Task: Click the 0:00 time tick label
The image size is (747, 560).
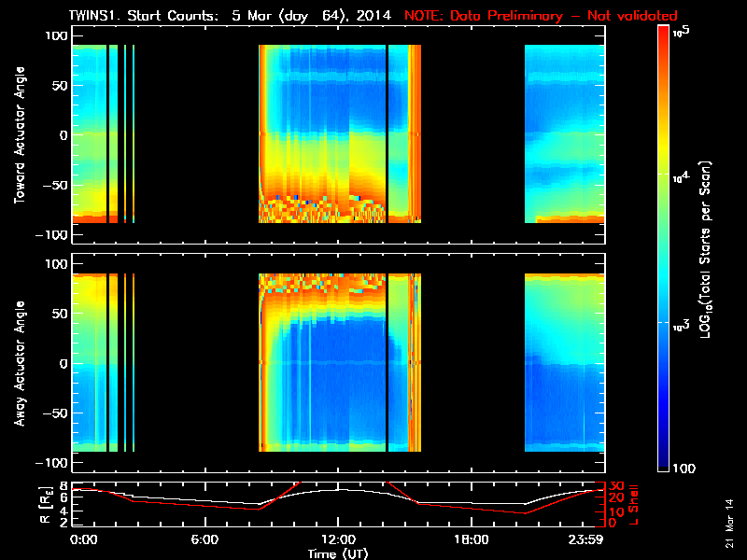Action: pyautogui.click(x=84, y=539)
